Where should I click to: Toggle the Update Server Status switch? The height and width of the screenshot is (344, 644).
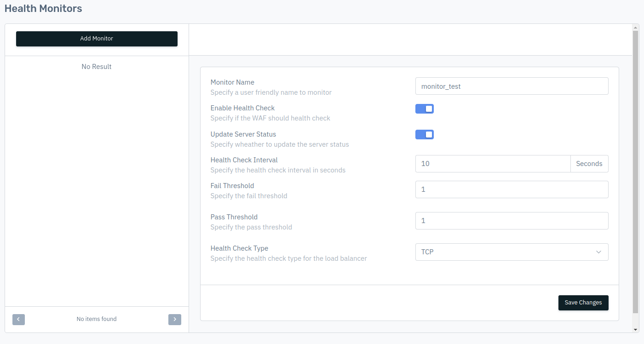(425, 134)
